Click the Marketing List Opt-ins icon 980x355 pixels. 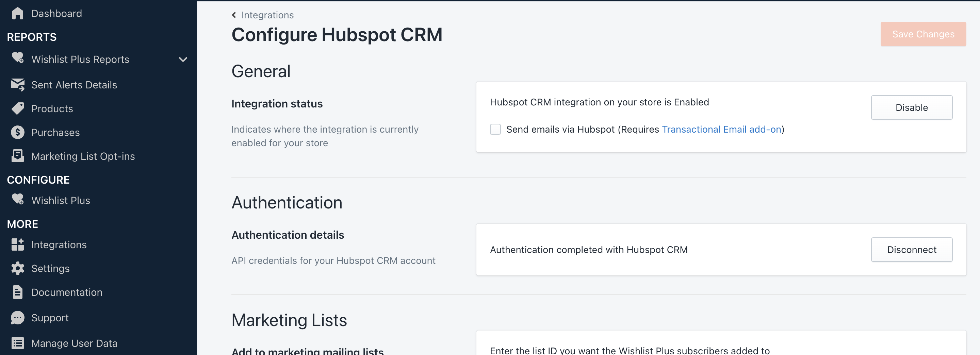coord(17,156)
